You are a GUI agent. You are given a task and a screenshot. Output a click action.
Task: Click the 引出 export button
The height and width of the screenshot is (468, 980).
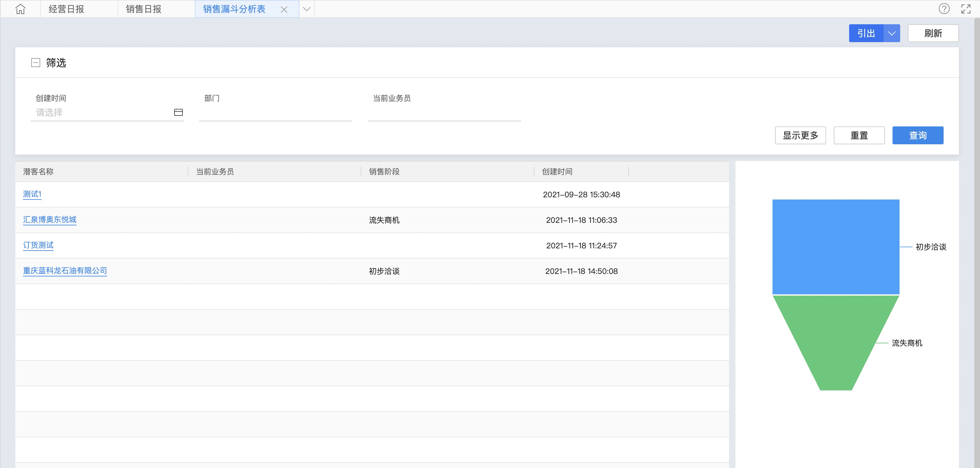866,34
